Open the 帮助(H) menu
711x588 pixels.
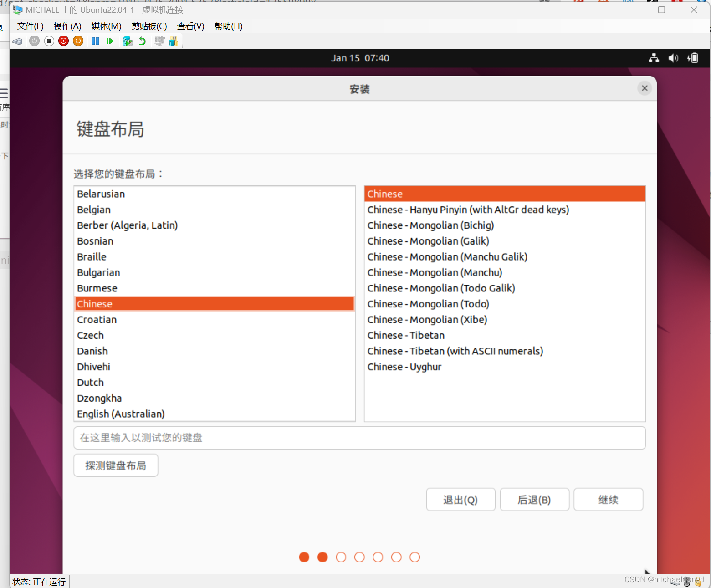(229, 26)
